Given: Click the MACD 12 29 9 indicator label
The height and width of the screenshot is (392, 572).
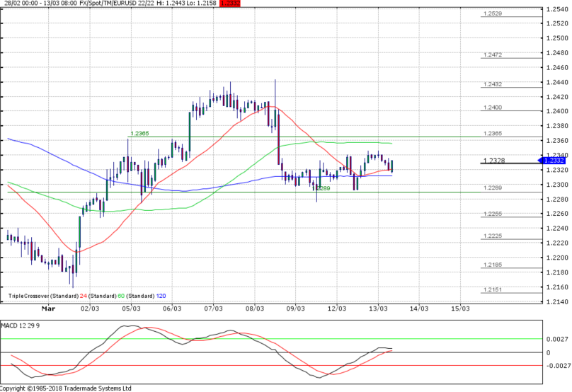Looking at the screenshot, I should pyautogui.click(x=21, y=325).
